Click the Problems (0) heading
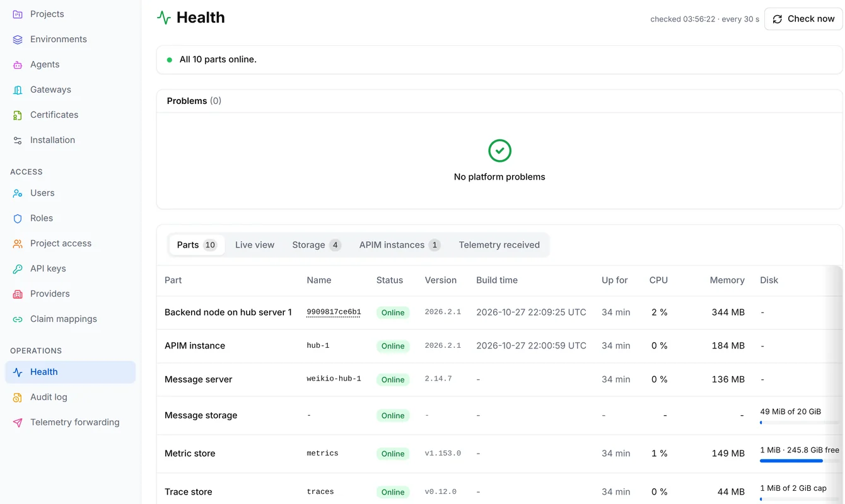This screenshot has width=845, height=504. tap(194, 101)
